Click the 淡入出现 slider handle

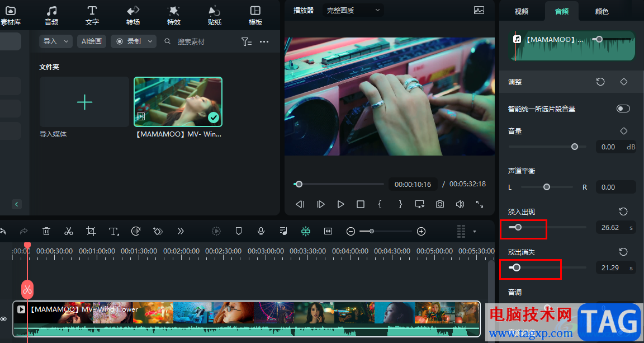518,227
